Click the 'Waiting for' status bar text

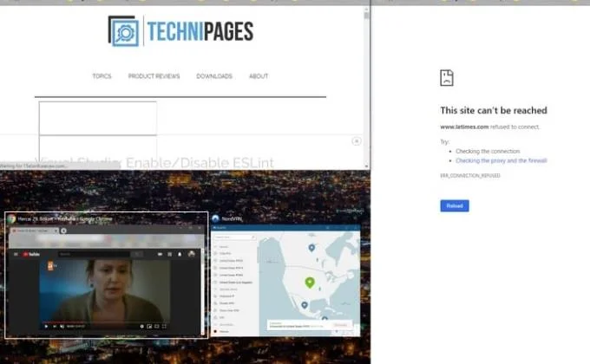[x=34, y=166]
